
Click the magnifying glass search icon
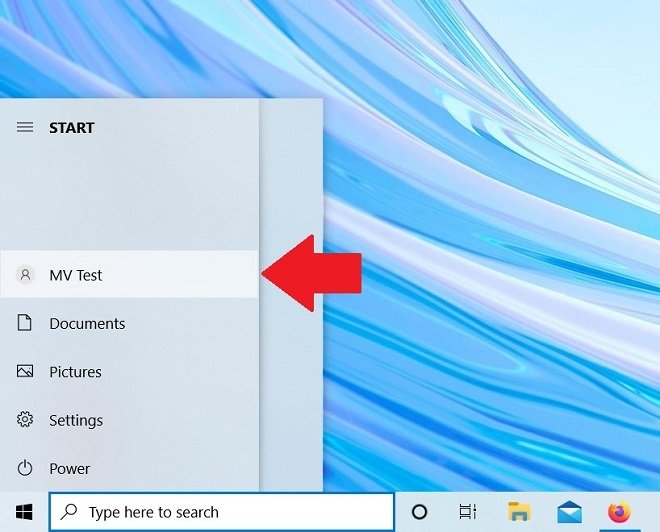pos(69,511)
